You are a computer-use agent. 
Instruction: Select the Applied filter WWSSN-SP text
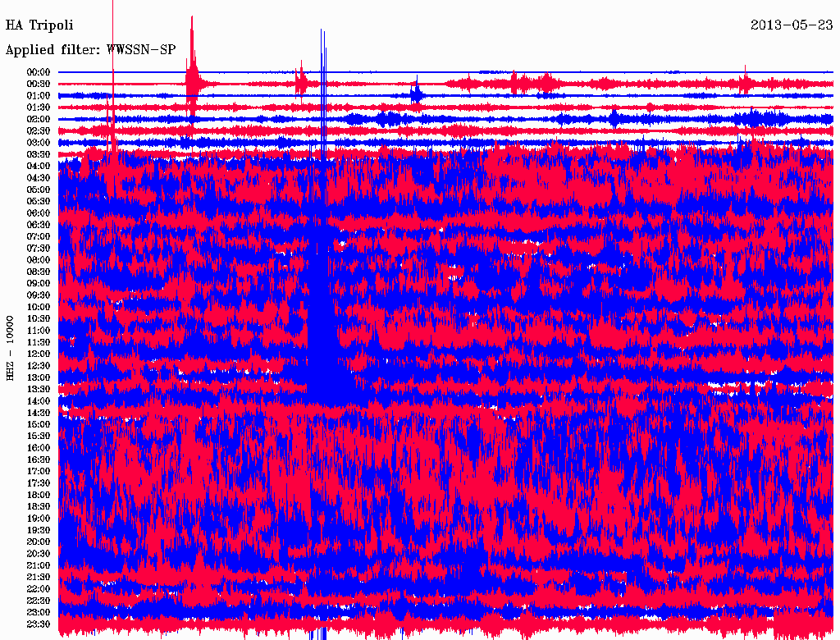tap(90, 50)
